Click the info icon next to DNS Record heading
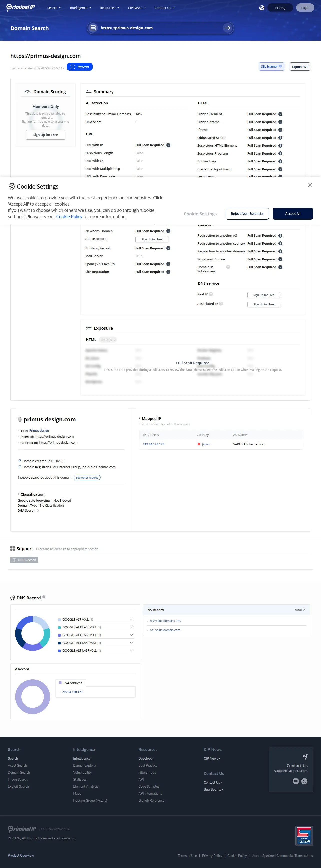 click(x=44, y=597)
